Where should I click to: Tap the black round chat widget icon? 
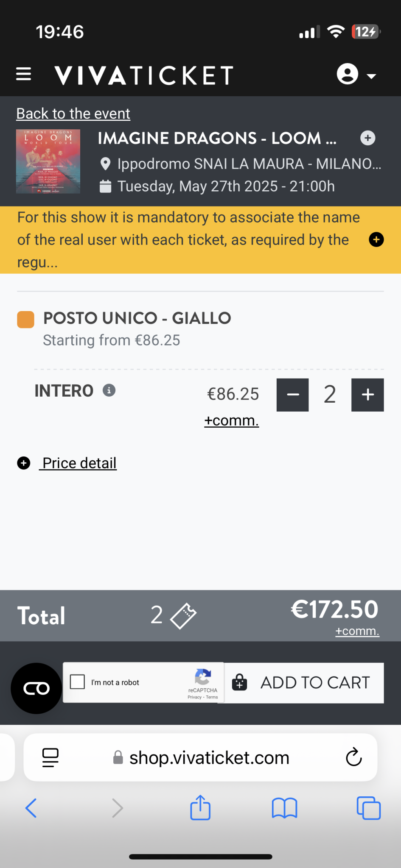(36, 688)
